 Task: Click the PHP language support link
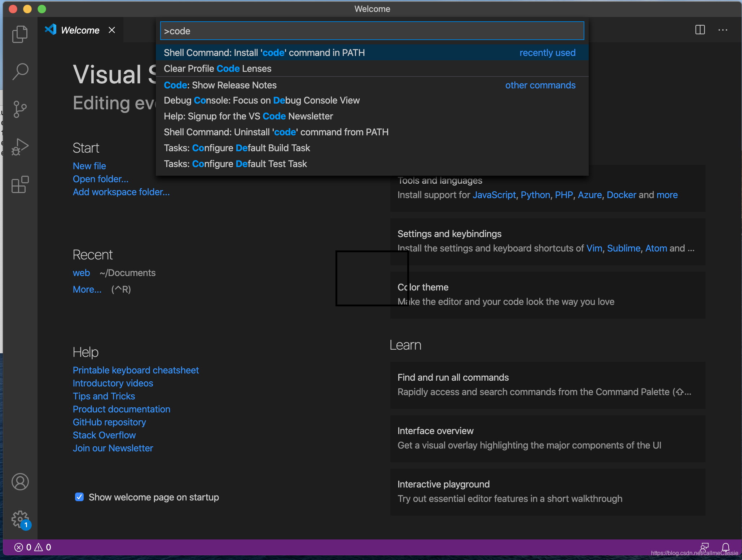pyautogui.click(x=564, y=195)
